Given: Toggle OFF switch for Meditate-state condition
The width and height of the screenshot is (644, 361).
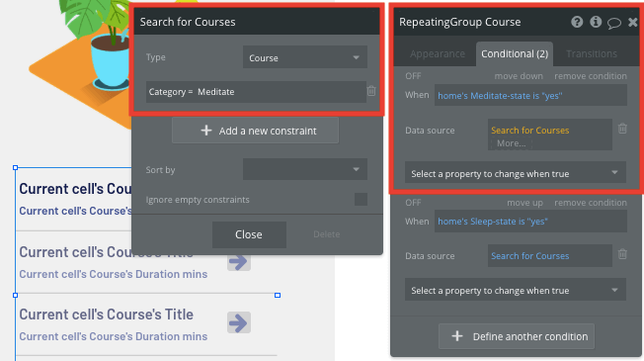Looking at the screenshot, I should coord(413,76).
